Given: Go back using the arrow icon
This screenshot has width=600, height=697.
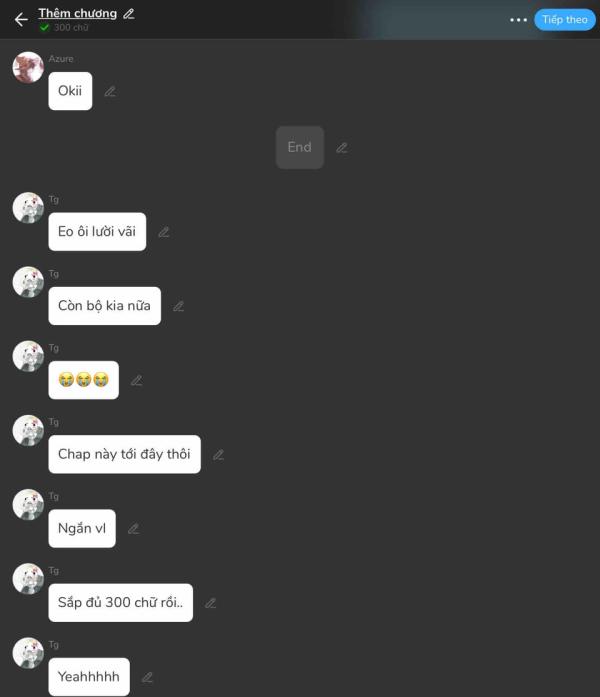Looking at the screenshot, I should click(x=21, y=20).
